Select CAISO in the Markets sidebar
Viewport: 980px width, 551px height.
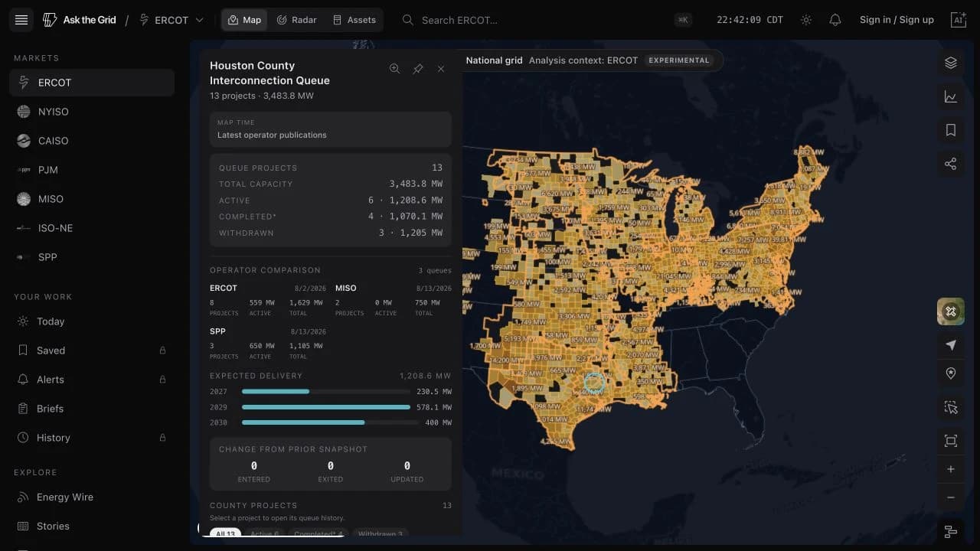(x=92, y=141)
